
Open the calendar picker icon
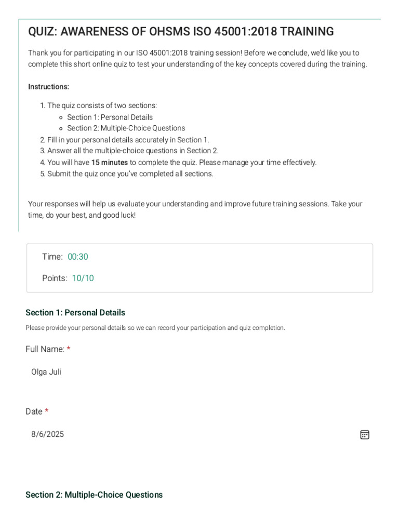tap(364, 435)
